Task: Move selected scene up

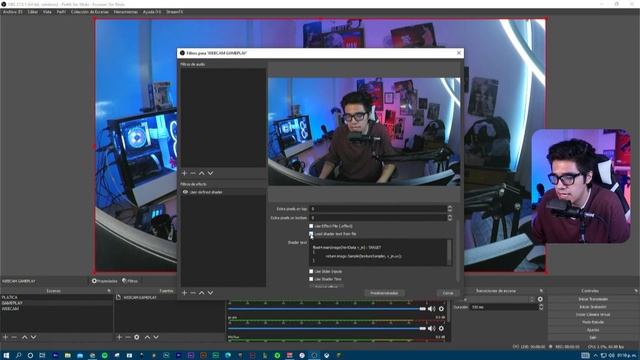Action: point(24,337)
